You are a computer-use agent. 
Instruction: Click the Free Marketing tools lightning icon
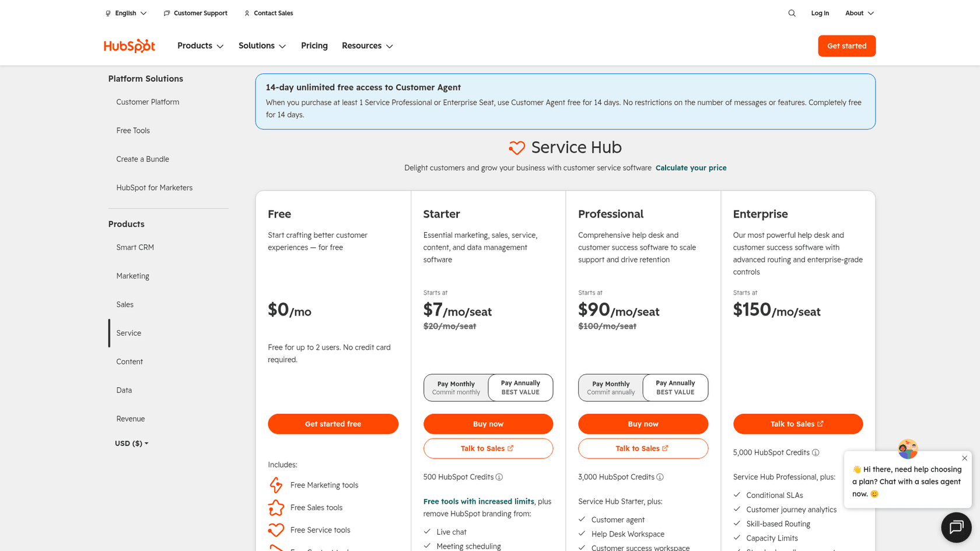[x=276, y=485]
